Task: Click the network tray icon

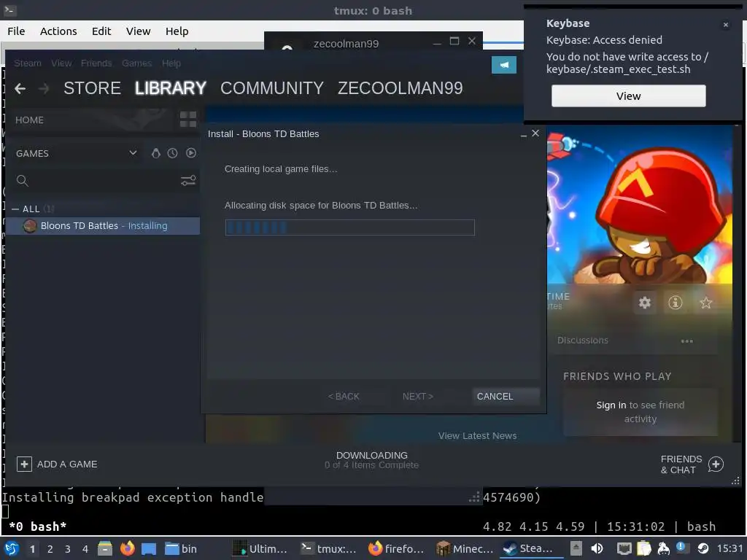Action: (x=624, y=548)
